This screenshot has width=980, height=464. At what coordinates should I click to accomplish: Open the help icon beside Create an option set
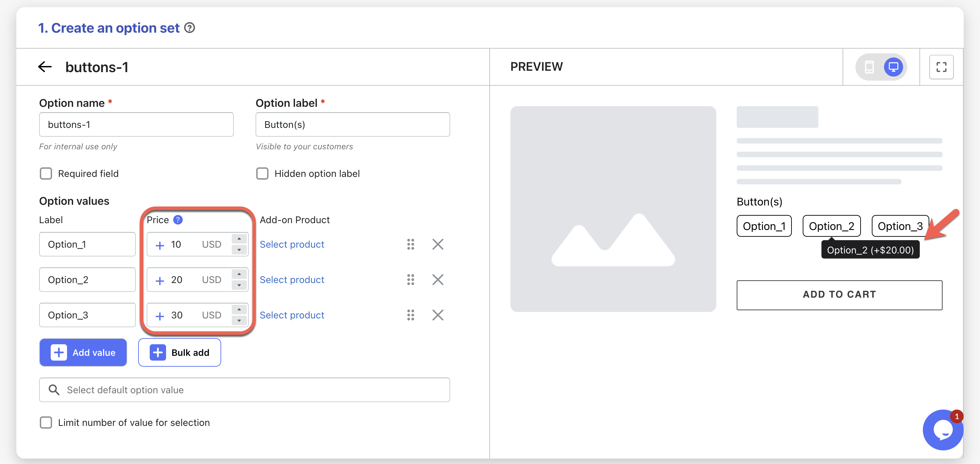click(190, 28)
